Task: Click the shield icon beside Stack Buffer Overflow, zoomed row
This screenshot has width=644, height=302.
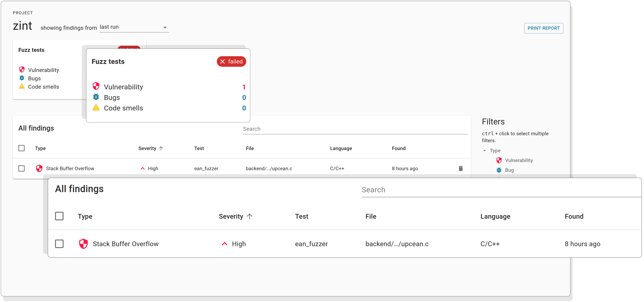Action: pyautogui.click(x=83, y=244)
